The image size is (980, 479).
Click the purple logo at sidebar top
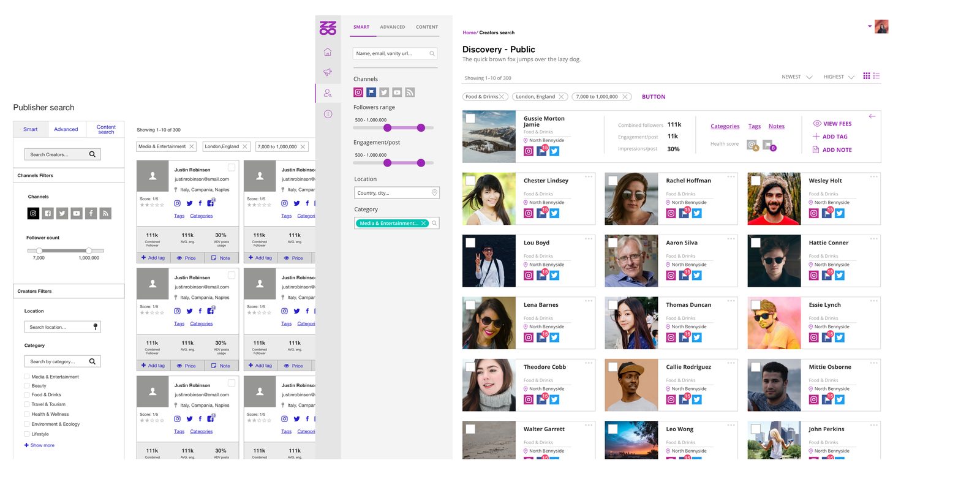328,28
